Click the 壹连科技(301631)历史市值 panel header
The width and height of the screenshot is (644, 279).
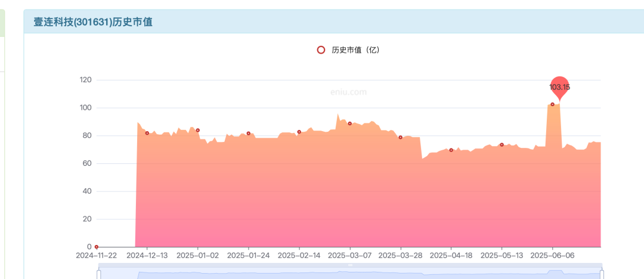click(x=334, y=22)
